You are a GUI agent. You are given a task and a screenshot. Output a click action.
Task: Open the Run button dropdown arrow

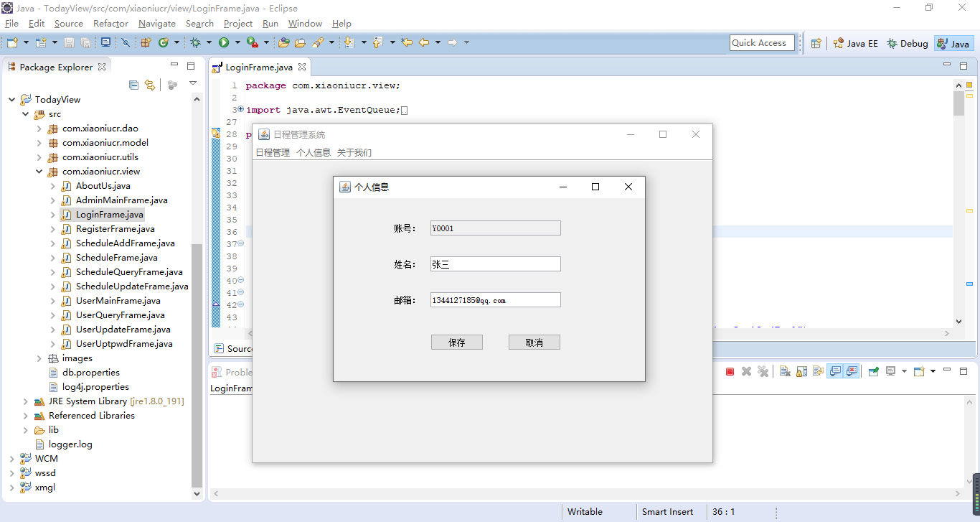click(237, 42)
